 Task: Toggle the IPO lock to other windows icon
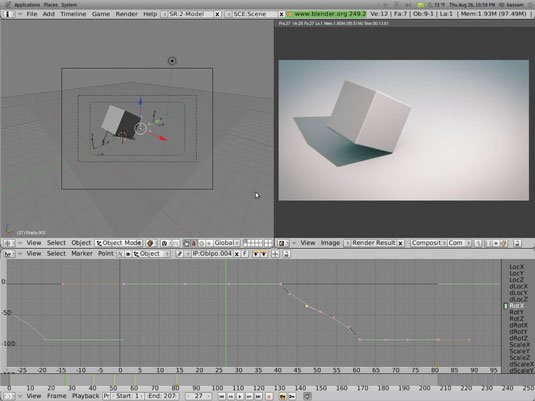click(287, 254)
